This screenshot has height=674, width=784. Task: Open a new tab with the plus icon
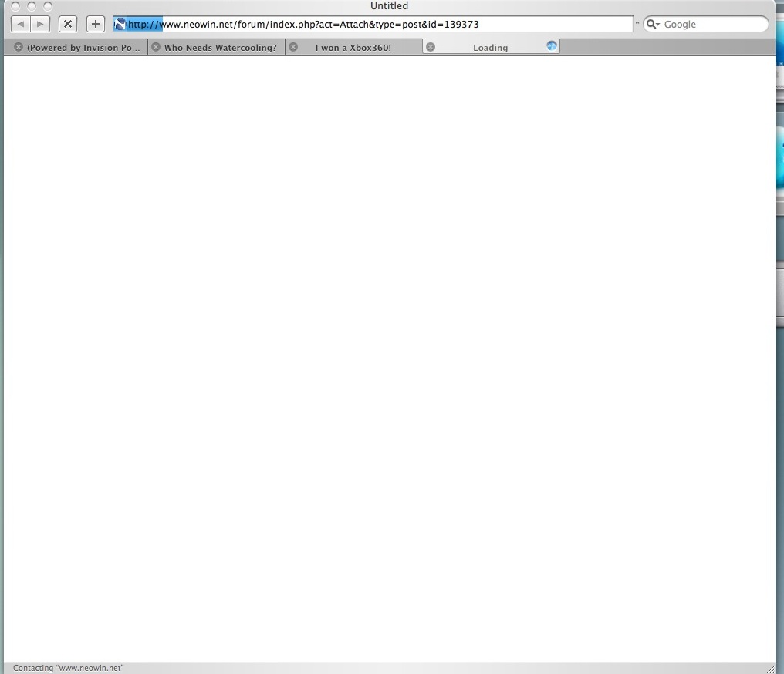coord(95,23)
